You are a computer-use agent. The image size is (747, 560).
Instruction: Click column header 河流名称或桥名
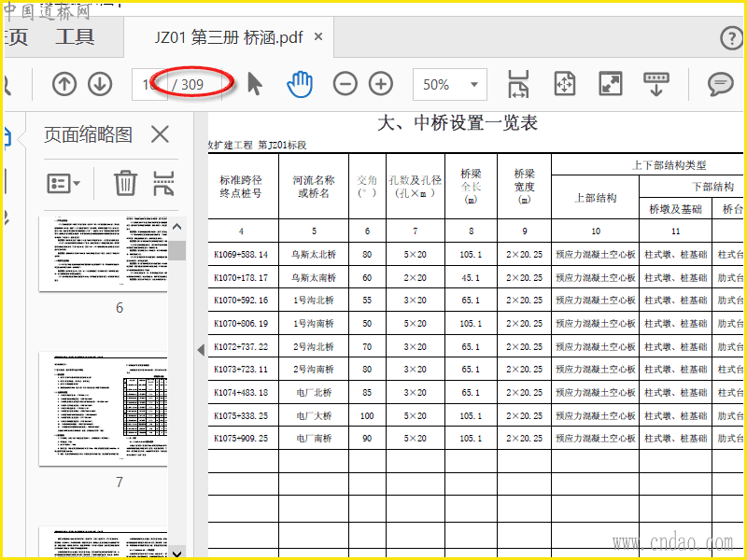pos(314,187)
